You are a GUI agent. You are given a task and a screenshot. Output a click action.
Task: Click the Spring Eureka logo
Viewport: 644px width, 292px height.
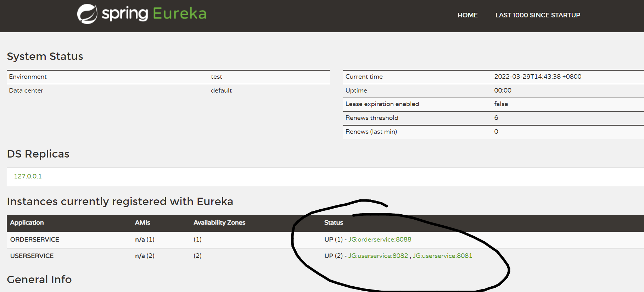click(x=142, y=14)
